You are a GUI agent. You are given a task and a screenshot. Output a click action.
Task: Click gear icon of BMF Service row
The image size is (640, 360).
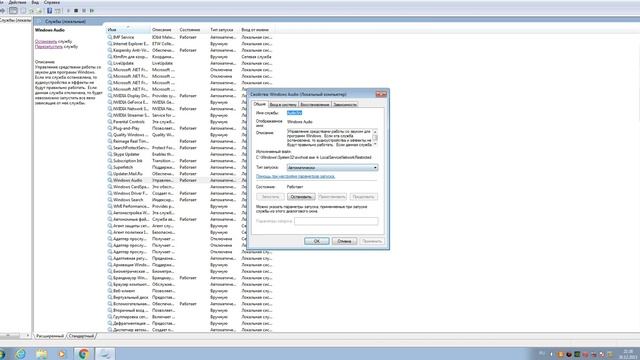(x=110, y=37)
